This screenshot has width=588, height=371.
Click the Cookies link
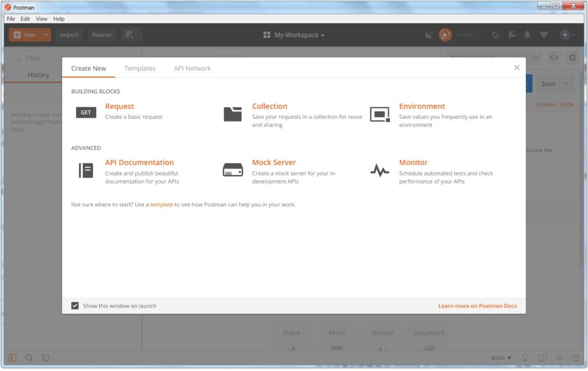click(x=546, y=104)
